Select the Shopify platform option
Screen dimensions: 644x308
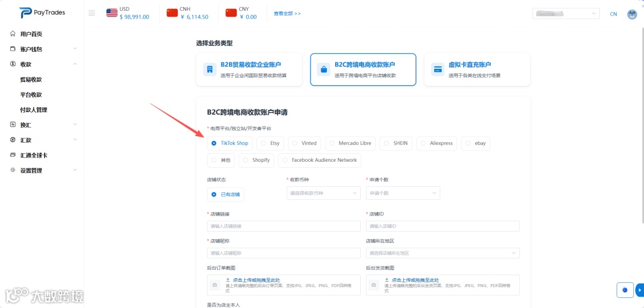click(x=256, y=160)
